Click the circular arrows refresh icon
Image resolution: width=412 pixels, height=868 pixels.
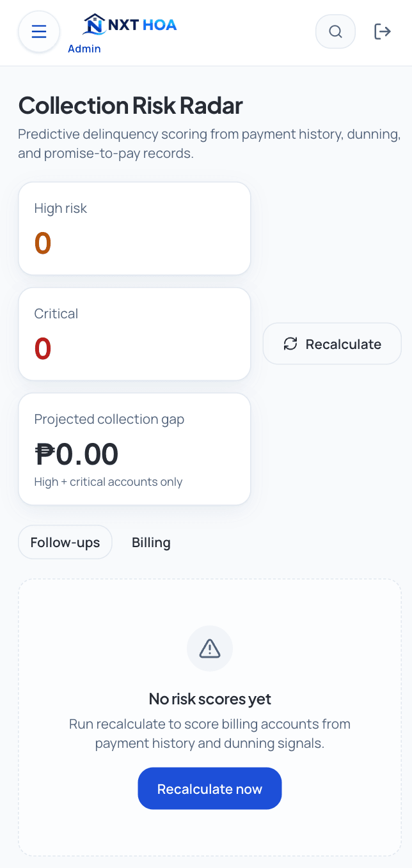[x=290, y=344]
